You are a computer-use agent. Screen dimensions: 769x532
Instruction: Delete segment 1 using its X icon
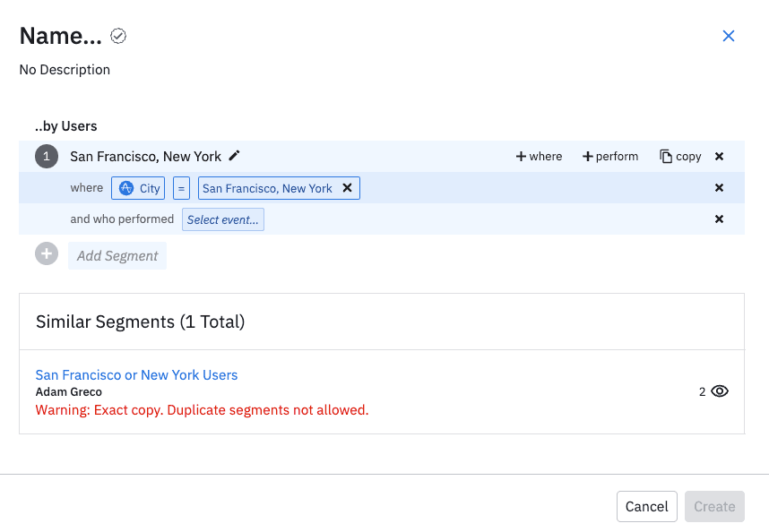[719, 157]
